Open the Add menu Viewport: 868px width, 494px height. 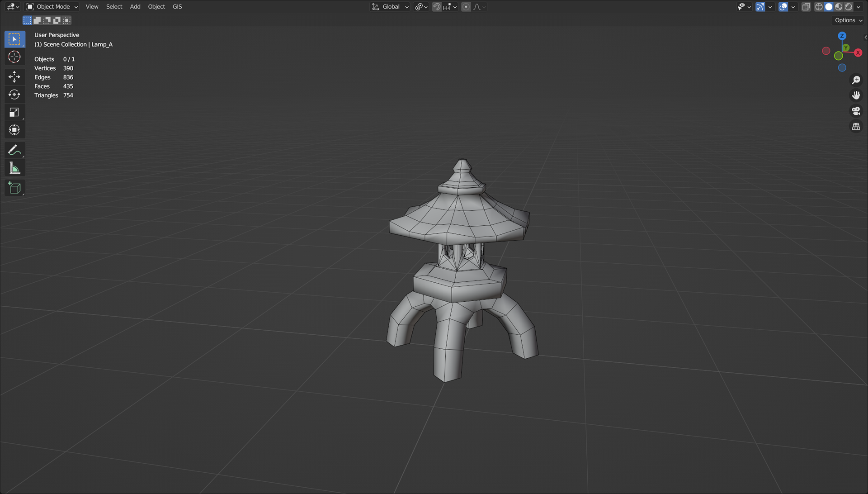(x=135, y=7)
